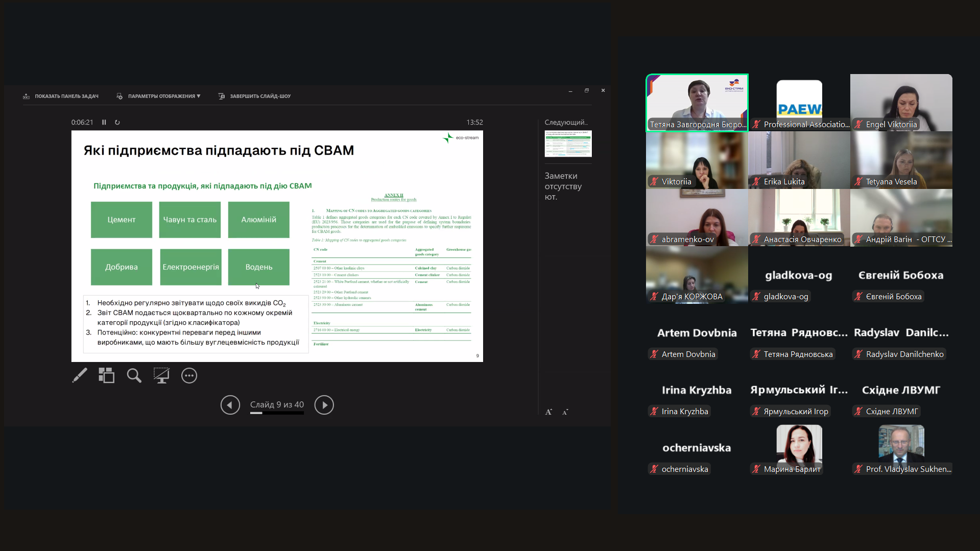Image resolution: width=980 pixels, height=551 pixels.
Task: Open the see-all-slides grid icon
Action: tap(106, 375)
